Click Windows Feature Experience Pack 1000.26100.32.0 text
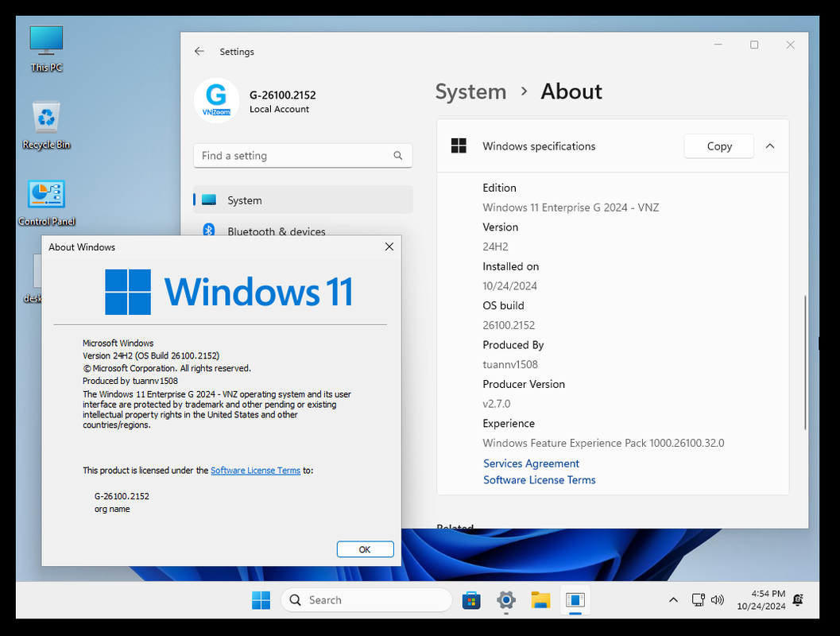Image resolution: width=840 pixels, height=636 pixels. 603,443
